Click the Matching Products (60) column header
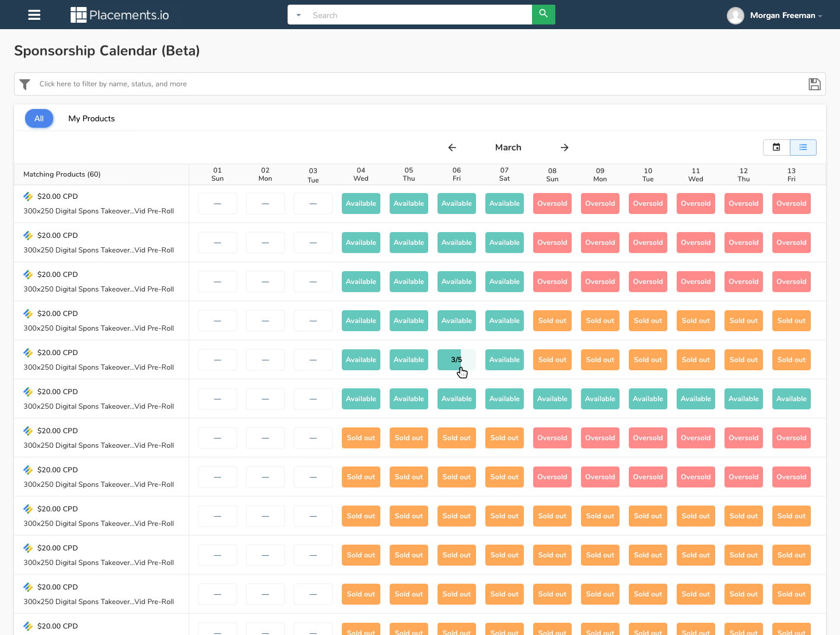 [62, 174]
